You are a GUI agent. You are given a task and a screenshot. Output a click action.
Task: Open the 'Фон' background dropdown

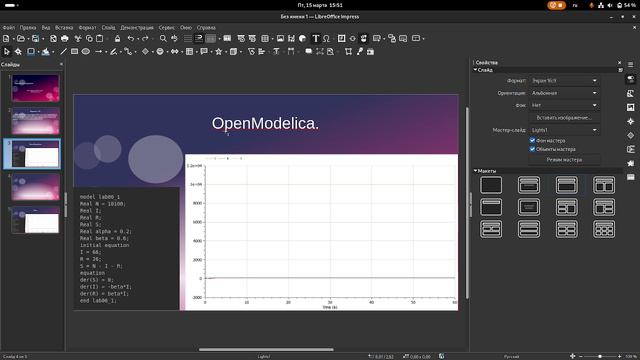(x=564, y=105)
